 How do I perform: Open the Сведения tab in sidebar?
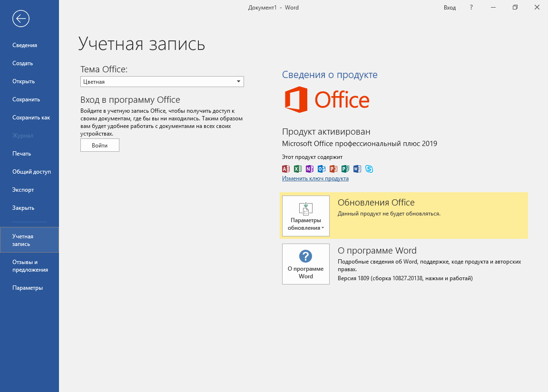[x=25, y=45]
